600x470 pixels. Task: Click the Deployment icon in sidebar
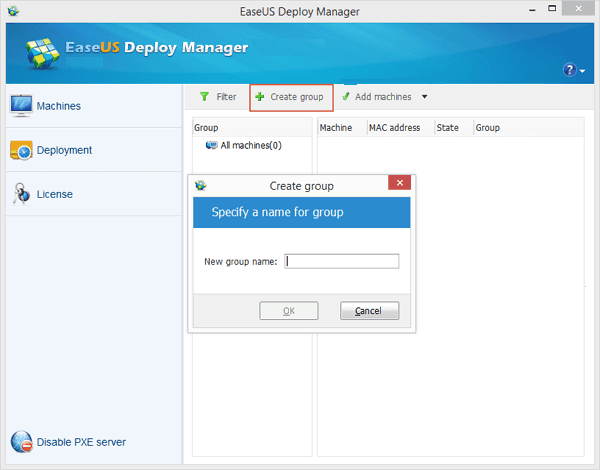21,150
